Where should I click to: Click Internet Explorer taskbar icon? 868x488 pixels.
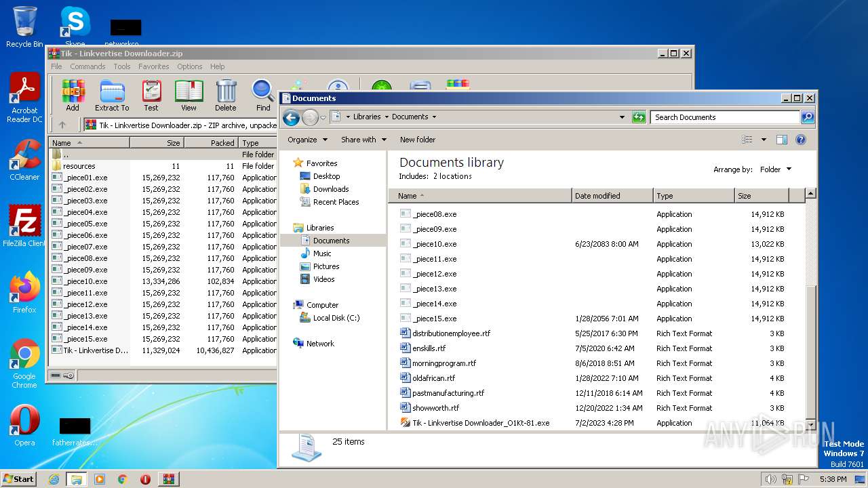coord(54,479)
